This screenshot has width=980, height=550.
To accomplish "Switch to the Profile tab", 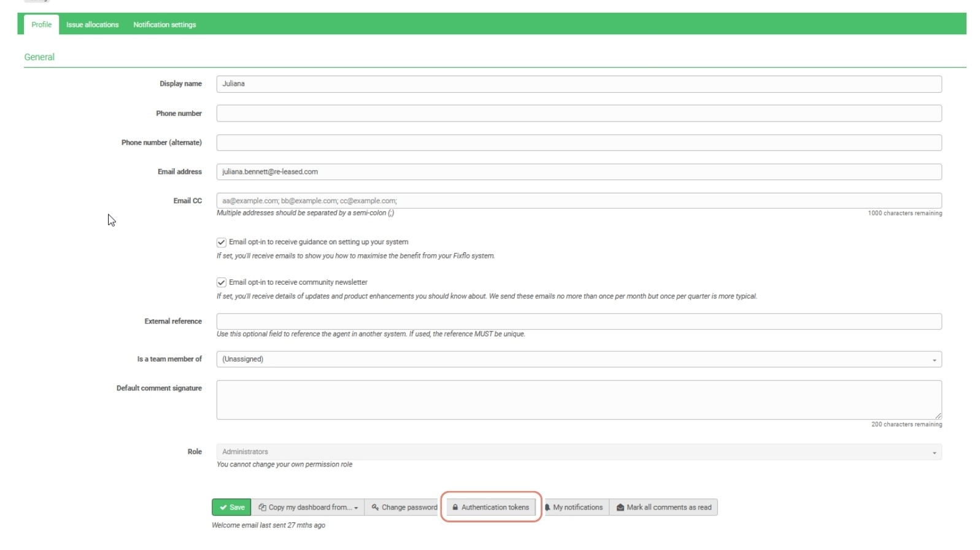I will tap(41, 25).
